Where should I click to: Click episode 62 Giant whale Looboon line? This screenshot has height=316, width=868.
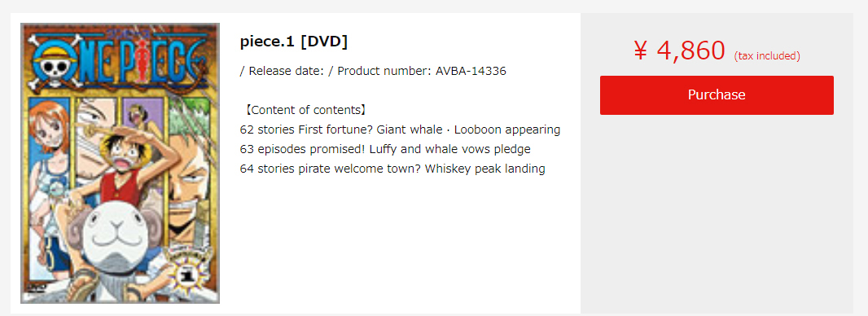coord(401,130)
